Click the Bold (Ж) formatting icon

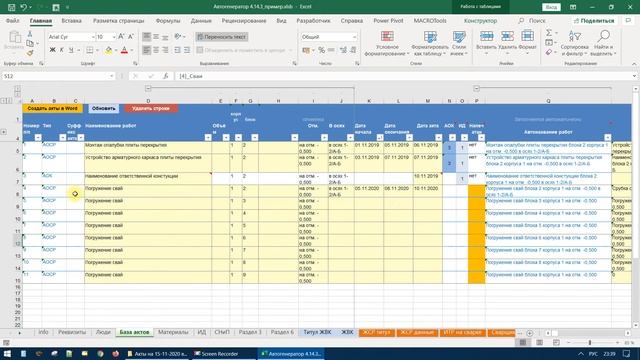tap(52, 50)
